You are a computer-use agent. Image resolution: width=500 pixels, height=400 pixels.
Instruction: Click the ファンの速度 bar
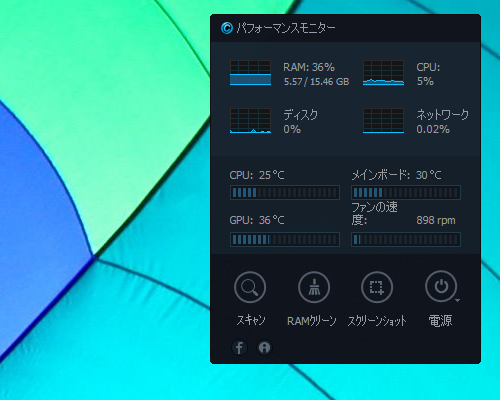pos(406,239)
